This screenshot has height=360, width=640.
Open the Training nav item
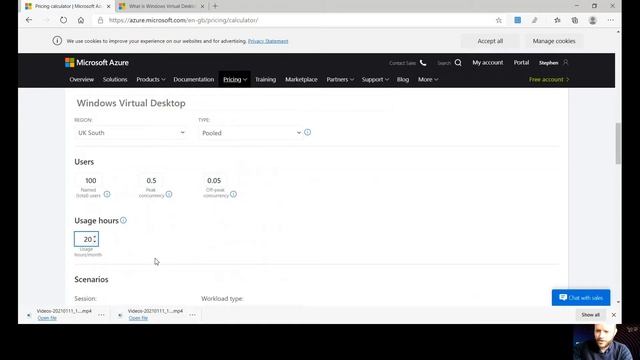point(265,80)
